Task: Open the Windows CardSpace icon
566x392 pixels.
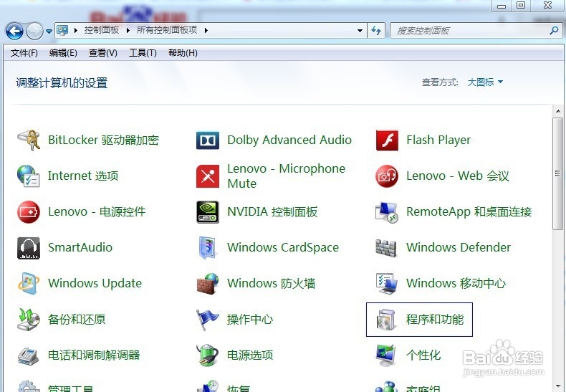Action: point(208,248)
